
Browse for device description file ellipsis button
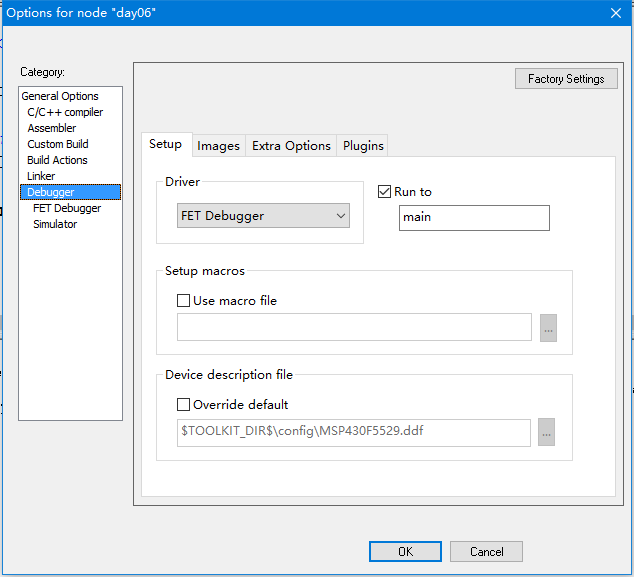[547, 432]
